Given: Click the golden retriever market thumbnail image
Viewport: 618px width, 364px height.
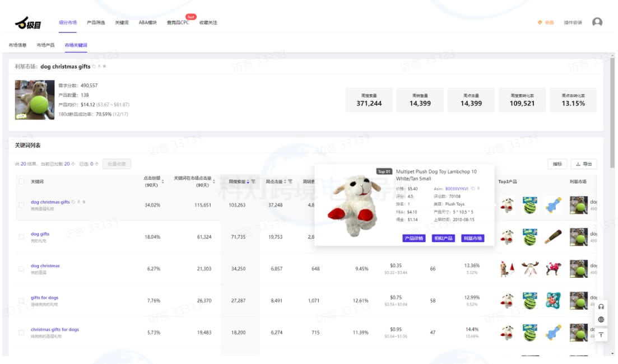Looking at the screenshot, I should [x=35, y=100].
